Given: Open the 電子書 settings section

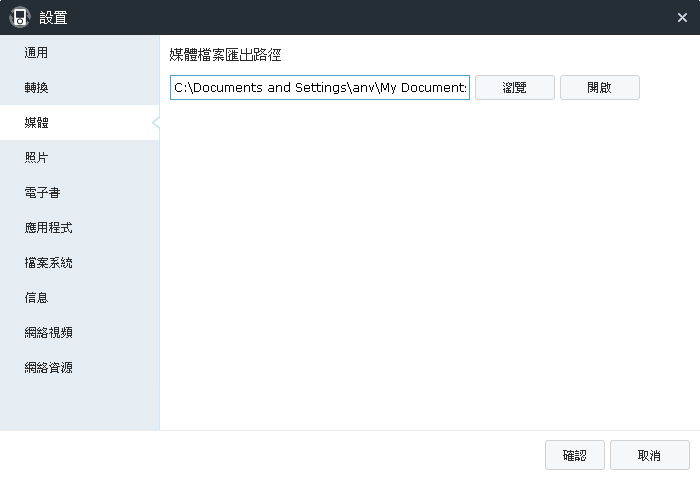Looking at the screenshot, I should tap(42, 193).
